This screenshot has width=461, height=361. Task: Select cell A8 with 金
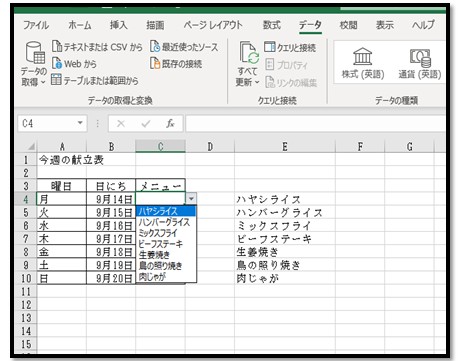62,252
